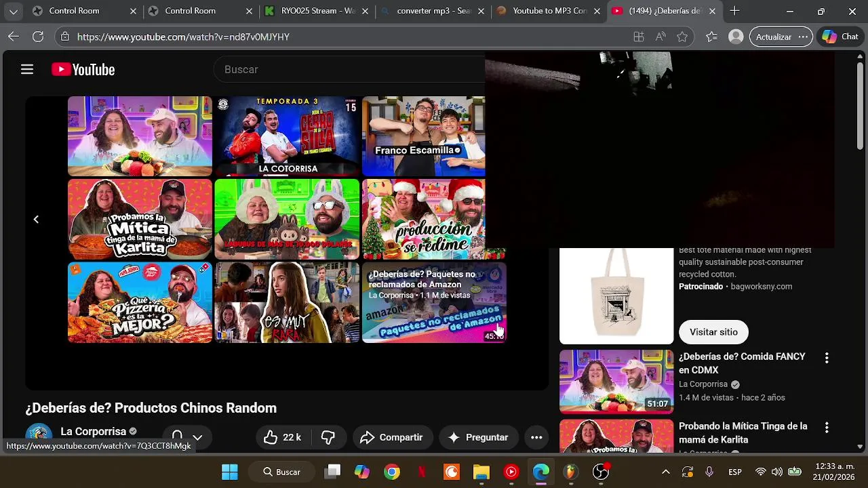Open more actions for the video
This screenshot has height=488, width=868.
536,437
